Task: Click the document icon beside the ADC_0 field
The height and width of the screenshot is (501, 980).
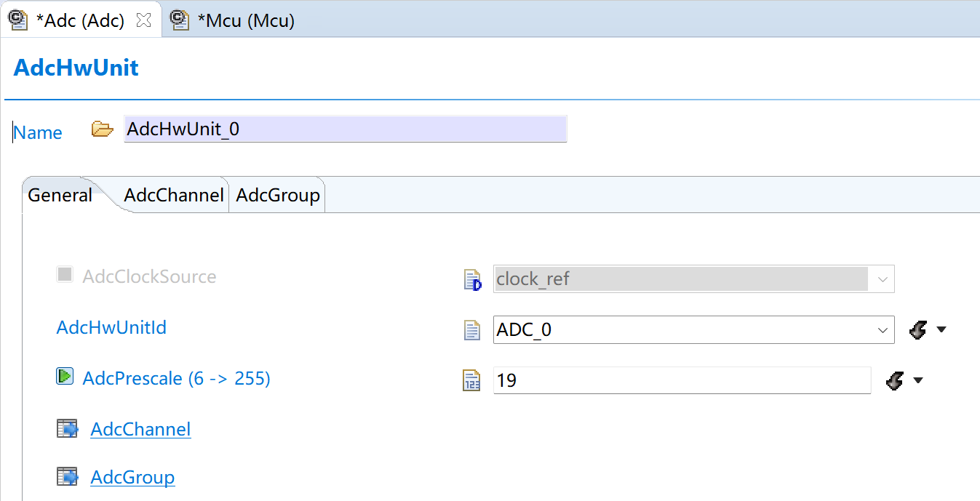Action: tap(473, 329)
